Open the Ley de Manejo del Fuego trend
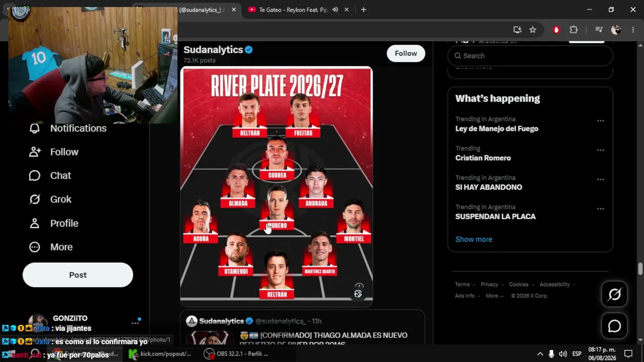 pos(497,129)
